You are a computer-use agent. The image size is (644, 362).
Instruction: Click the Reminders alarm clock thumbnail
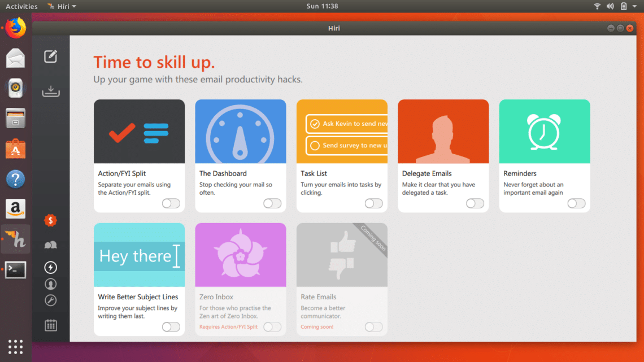[x=545, y=132]
